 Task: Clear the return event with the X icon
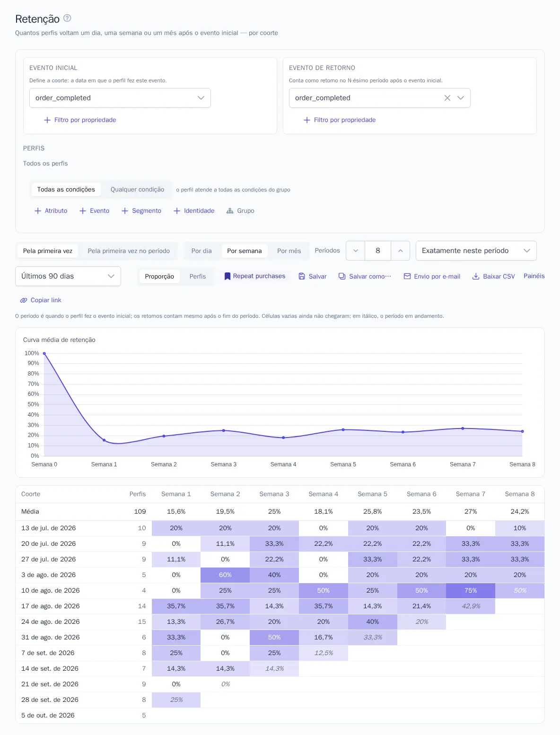[x=447, y=98]
